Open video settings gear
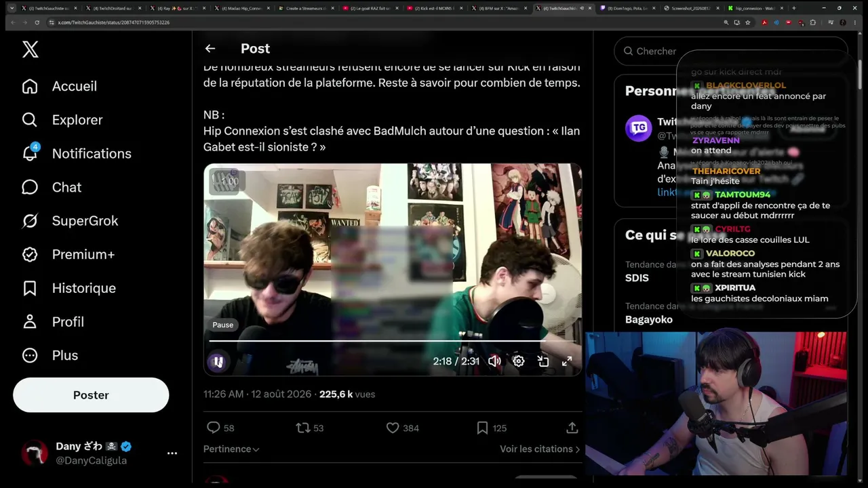 point(519,361)
